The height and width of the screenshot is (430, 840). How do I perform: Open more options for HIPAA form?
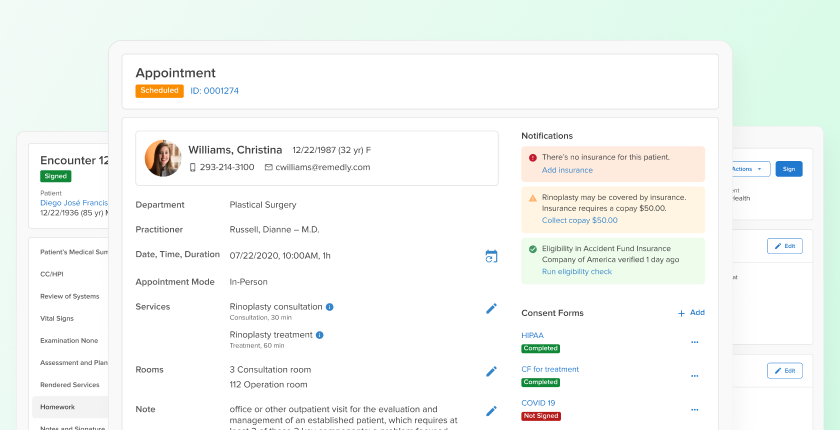click(x=694, y=342)
